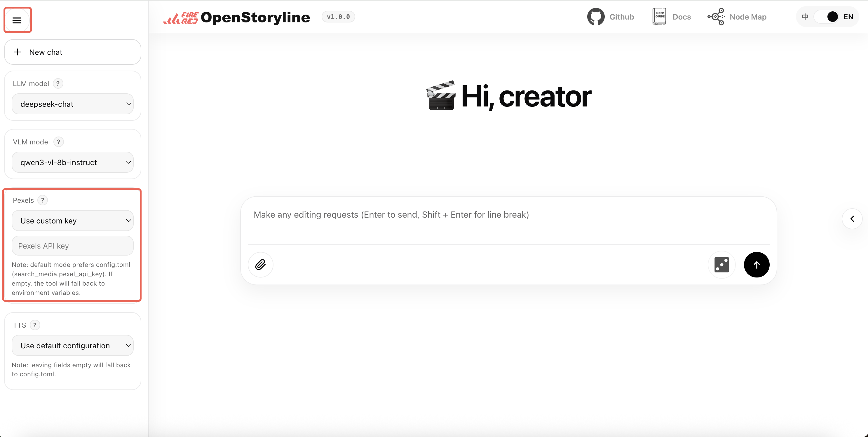The width and height of the screenshot is (868, 437).
Task: Start a New chat
Action: [72, 52]
